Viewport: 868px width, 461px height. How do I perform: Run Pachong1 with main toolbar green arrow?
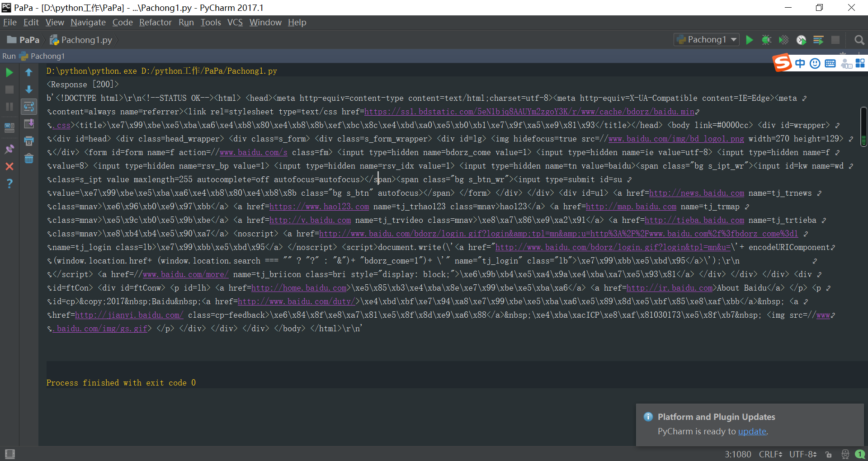(749, 40)
